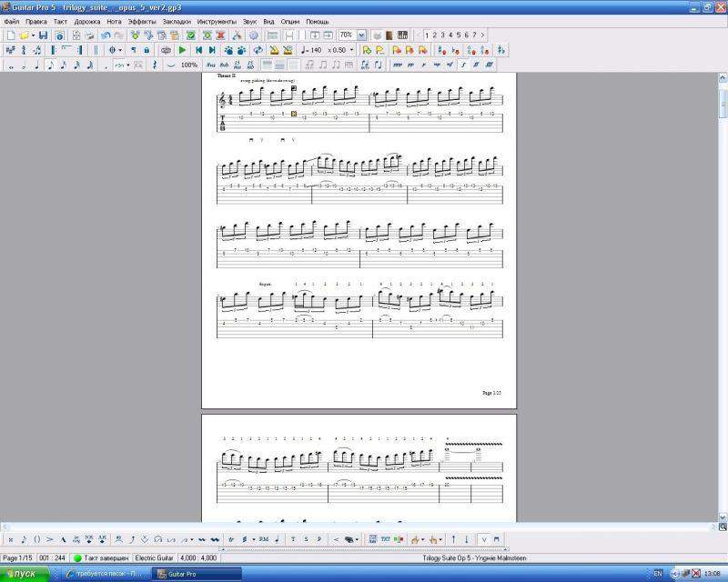This screenshot has height=582, width=728.
Task: Apply the ghost note parentheses icon
Action: 37,540
